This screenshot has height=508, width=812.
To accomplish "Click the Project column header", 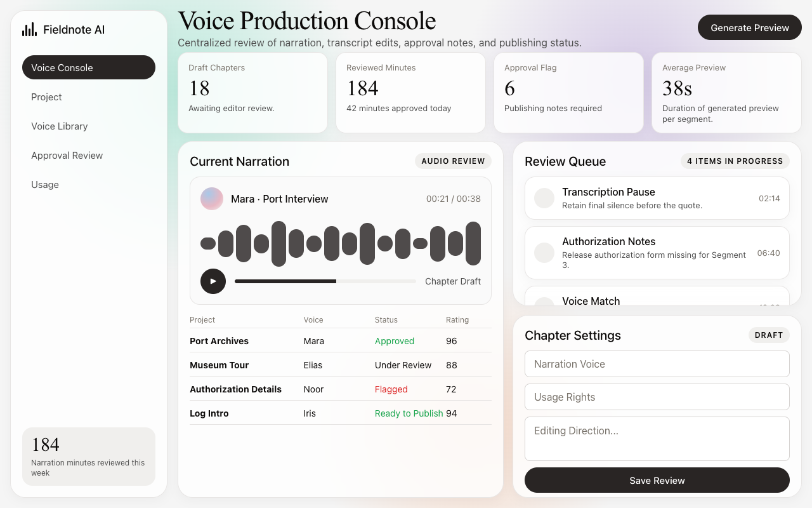I will [202, 320].
